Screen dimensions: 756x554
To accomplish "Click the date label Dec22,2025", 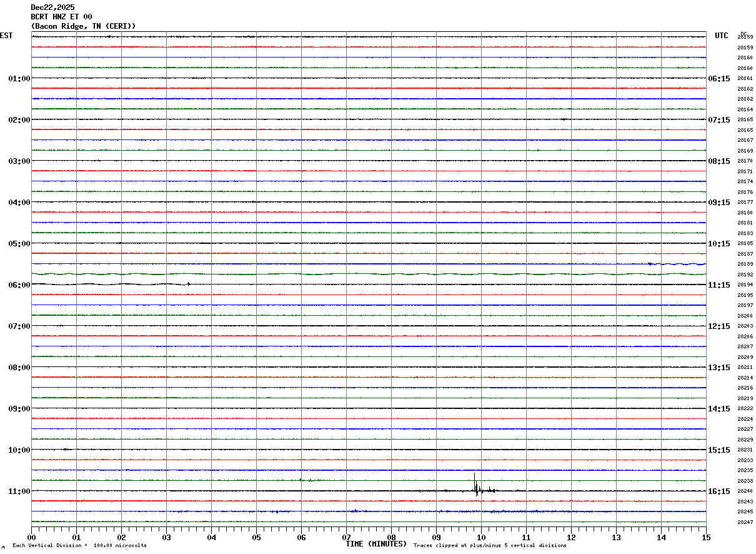I will [x=52, y=8].
